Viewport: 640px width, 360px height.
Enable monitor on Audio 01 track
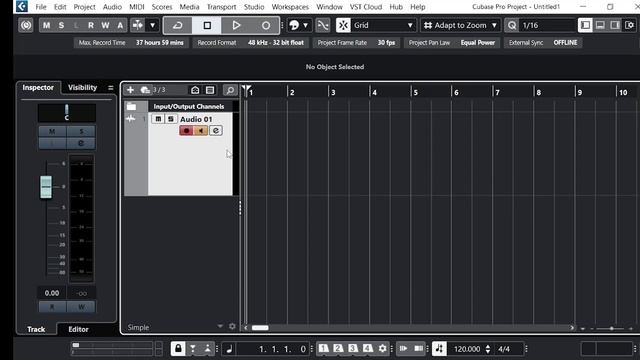201,131
